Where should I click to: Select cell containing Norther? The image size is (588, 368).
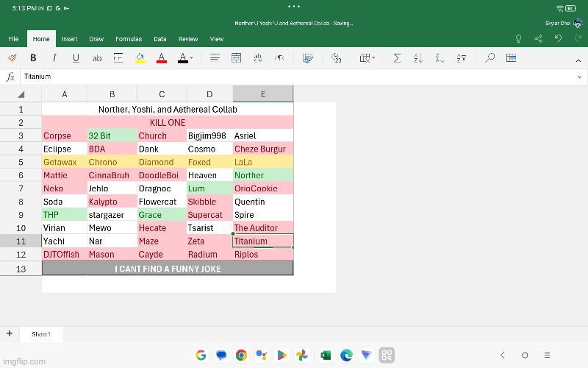[x=263, y=175]
